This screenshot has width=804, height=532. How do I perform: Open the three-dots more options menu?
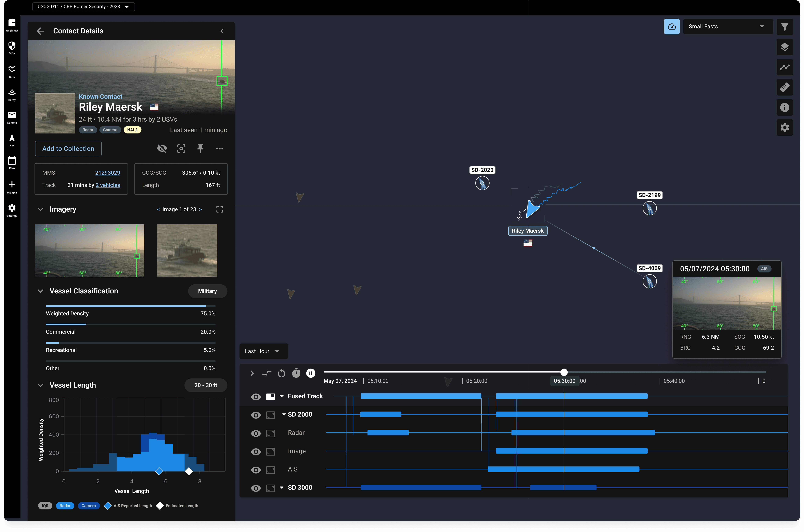220,148
